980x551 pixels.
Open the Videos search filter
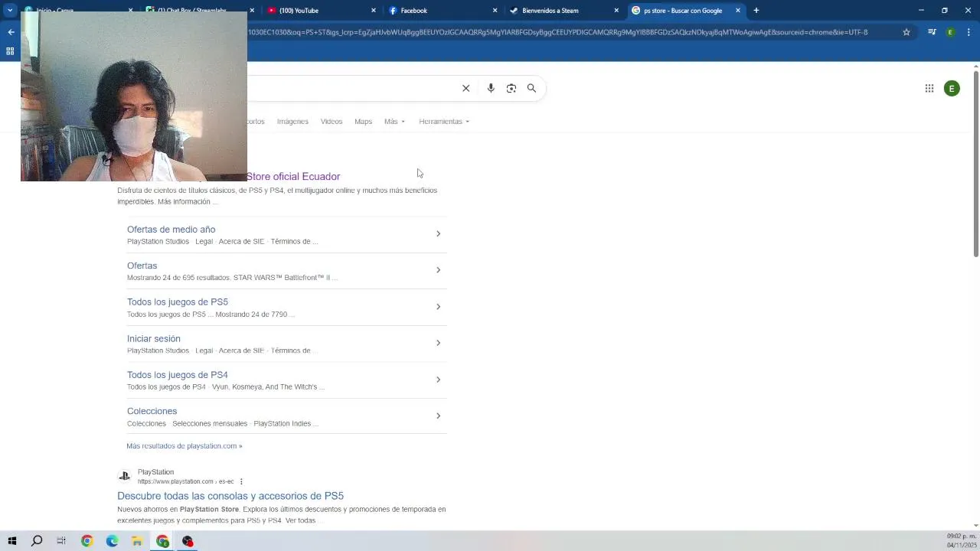(x=332, y=122)
